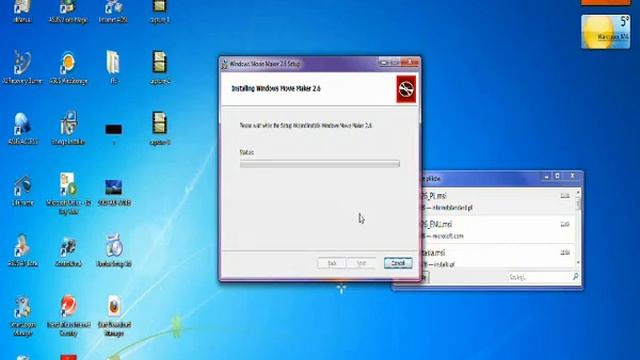Select the ASUS WebStorage orange circle shortcut
The image size is (640, 360).
[68, 68]
